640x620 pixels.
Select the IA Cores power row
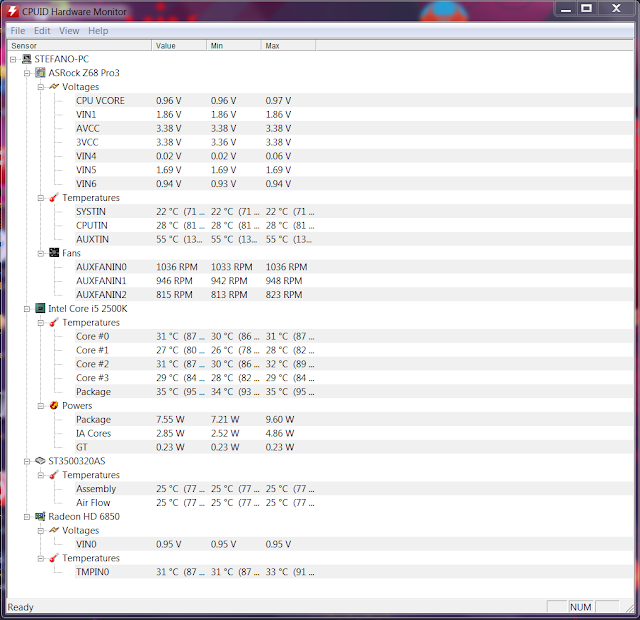354,434
